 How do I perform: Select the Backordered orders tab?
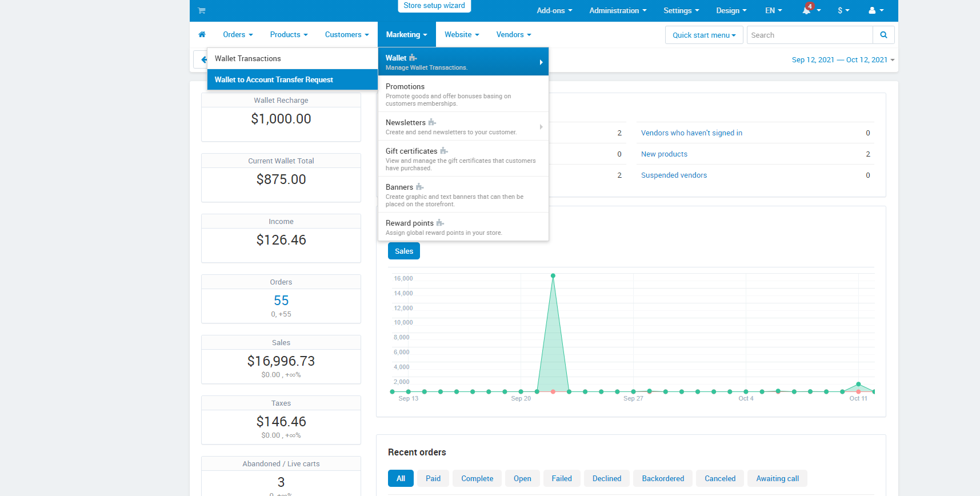[663, 478]
